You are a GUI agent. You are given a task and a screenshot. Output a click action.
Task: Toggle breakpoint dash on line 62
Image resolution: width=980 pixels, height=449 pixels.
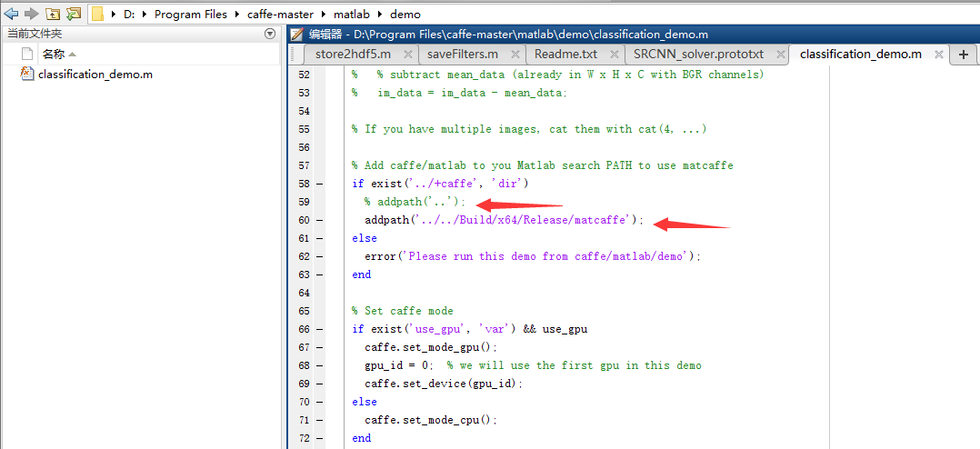pyautogui.click(x=320, y=256)
